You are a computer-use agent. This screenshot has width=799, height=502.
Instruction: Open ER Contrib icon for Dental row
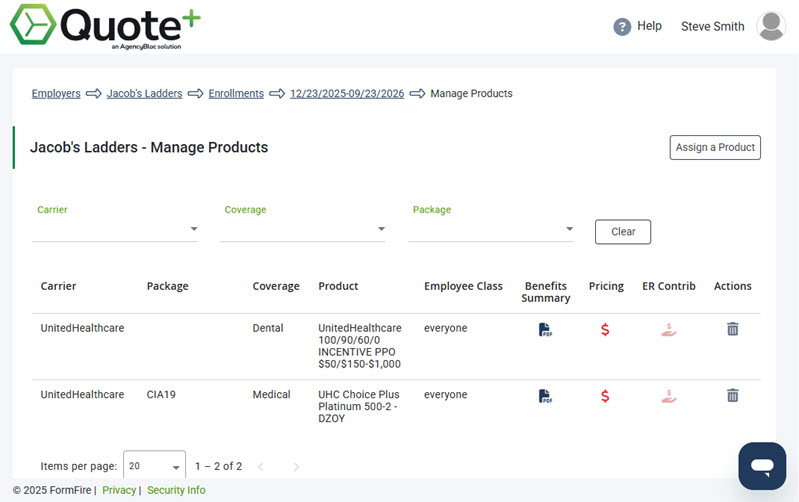click(x=669, y=330)
